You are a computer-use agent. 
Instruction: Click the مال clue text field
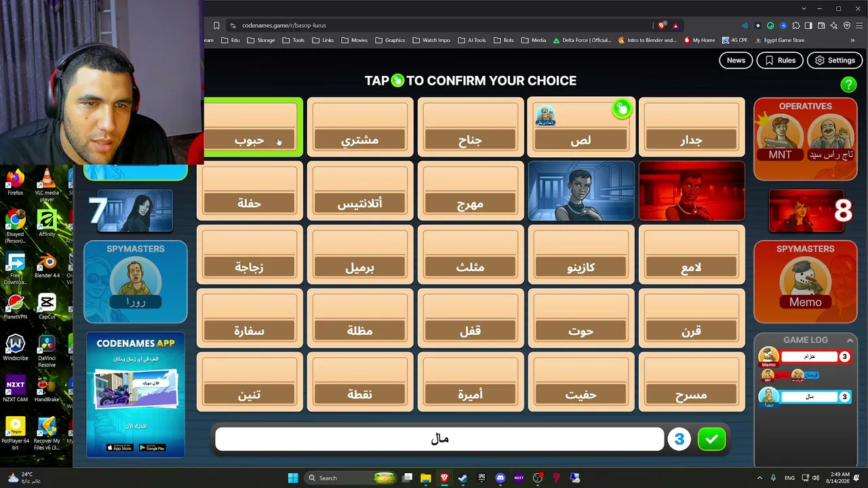439,439
